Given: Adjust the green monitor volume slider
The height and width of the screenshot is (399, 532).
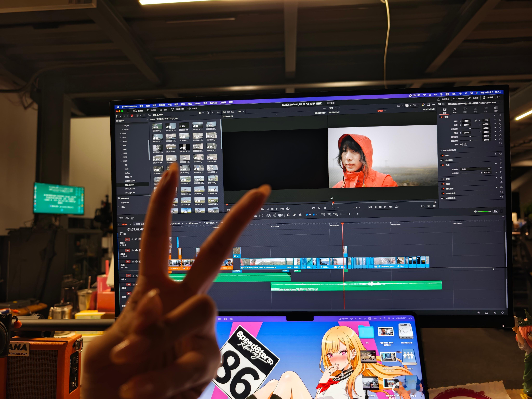Looking at the screenshot, I should pyautogui.click(x=484, y=211).
